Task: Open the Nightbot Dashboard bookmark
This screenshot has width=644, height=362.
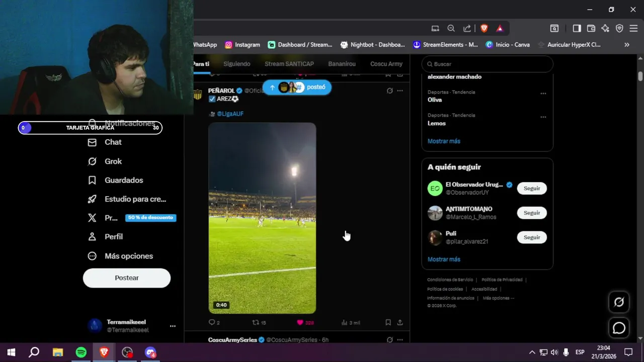Action: point(373,45)
